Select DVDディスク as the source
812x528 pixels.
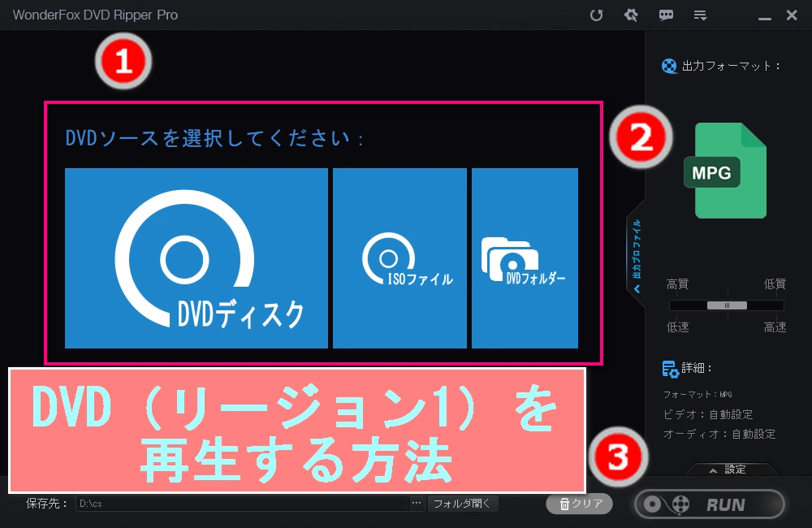(197, 258)
